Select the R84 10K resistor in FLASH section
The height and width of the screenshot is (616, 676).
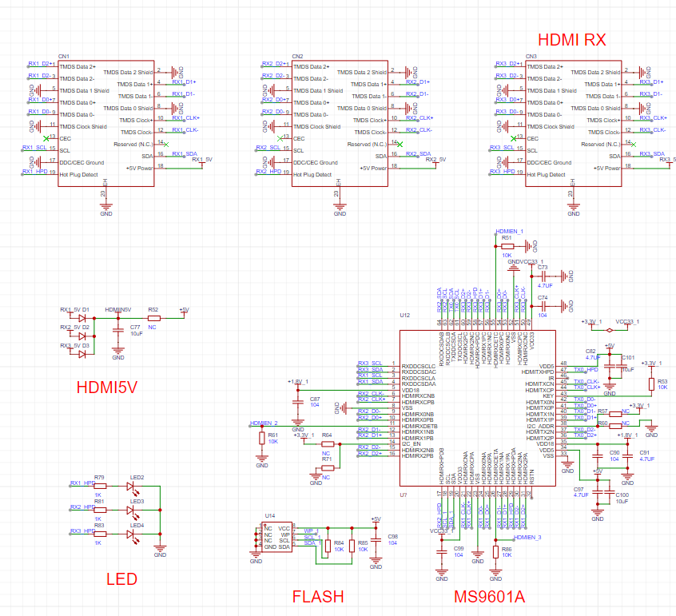328,546
